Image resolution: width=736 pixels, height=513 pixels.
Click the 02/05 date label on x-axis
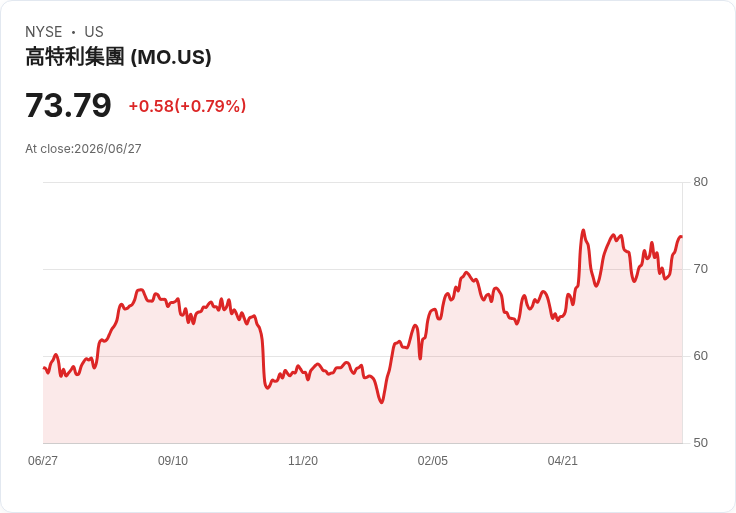pyautogui.click(x=433, y=461)
